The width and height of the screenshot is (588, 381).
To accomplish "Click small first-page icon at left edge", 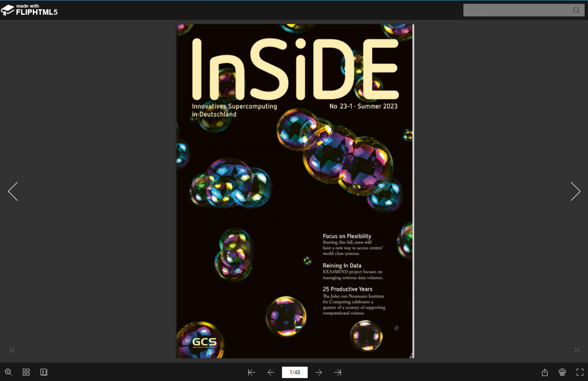I will pyautogui.click(x=13, y=350).
